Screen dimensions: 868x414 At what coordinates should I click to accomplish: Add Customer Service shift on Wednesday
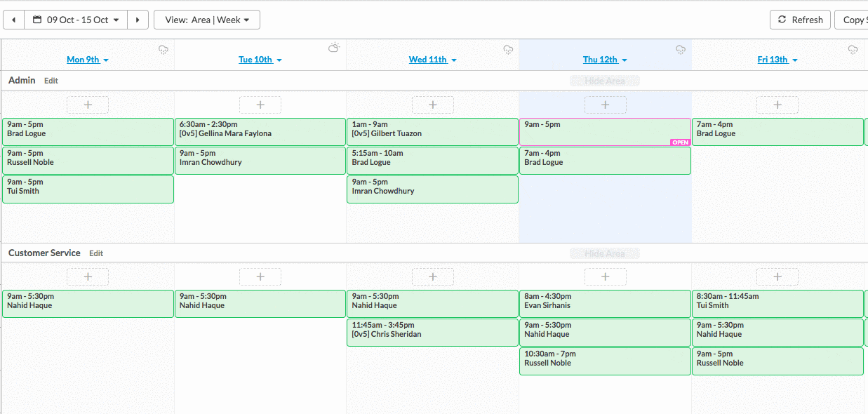(432, 276)
